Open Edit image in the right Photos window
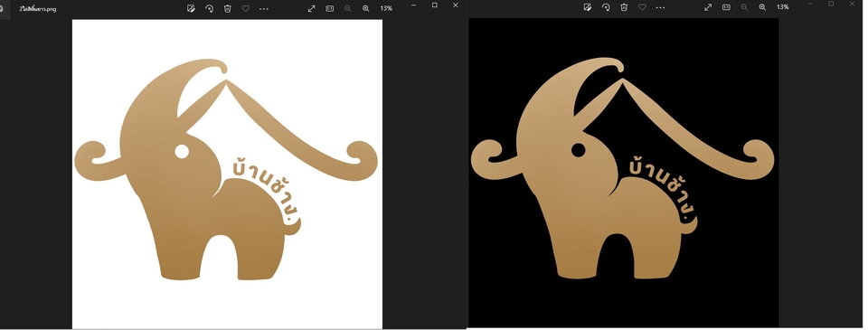868x330 pixels. [x=588, y=7]
